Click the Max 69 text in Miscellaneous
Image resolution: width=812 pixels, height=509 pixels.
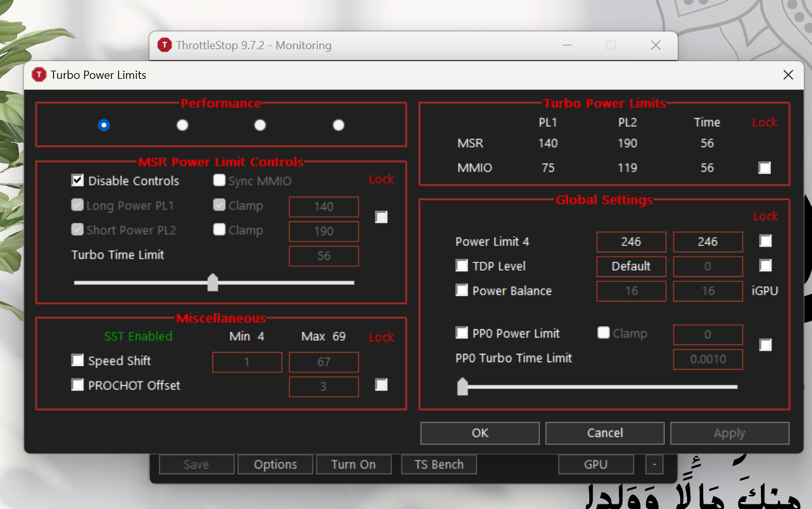[324, 336]
